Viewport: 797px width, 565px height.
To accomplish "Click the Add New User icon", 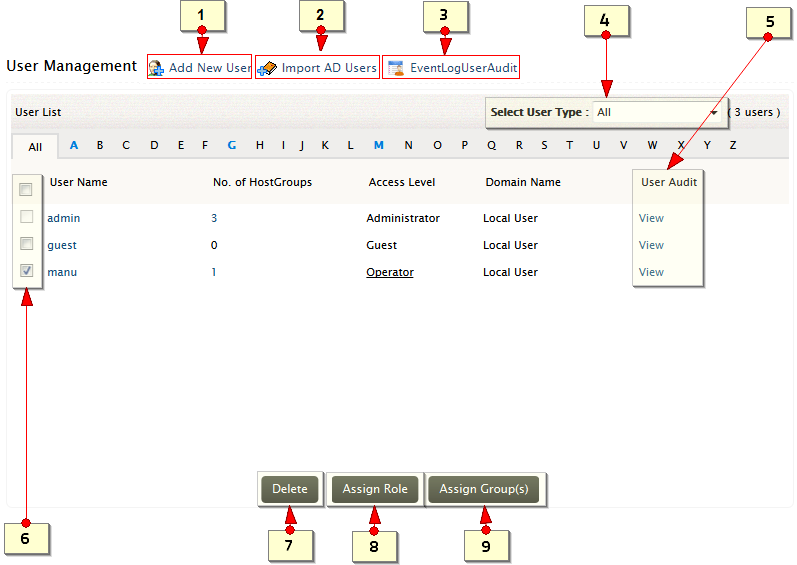I will [x=156, y=68].
